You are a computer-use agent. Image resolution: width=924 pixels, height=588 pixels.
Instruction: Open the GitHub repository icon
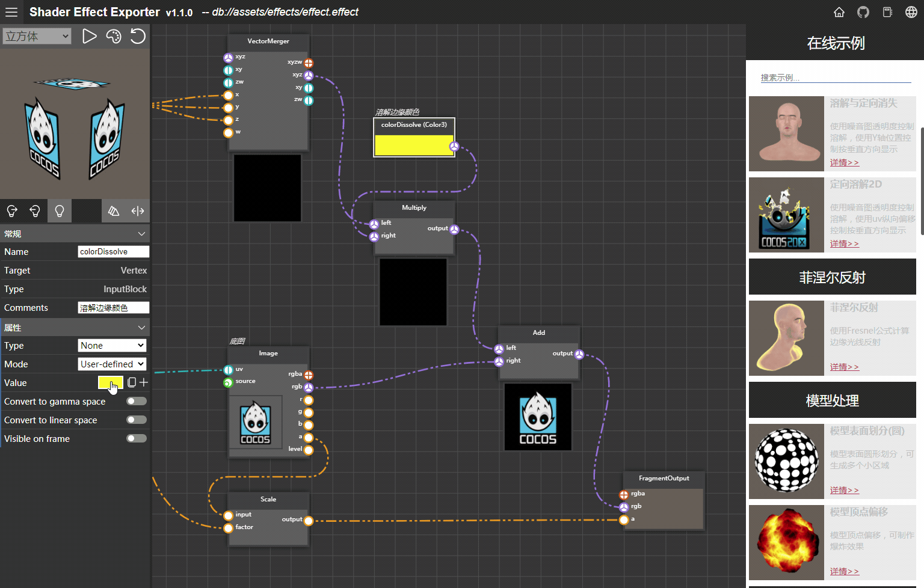[863, 12]
